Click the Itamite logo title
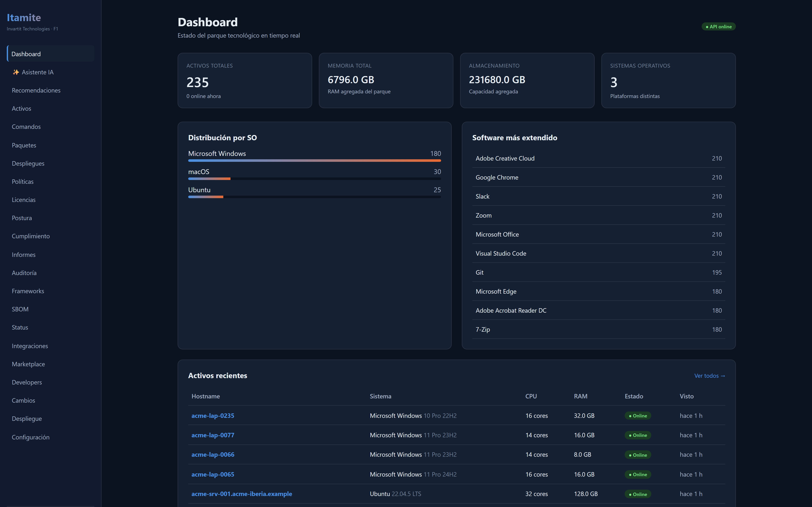 point(24,18)
